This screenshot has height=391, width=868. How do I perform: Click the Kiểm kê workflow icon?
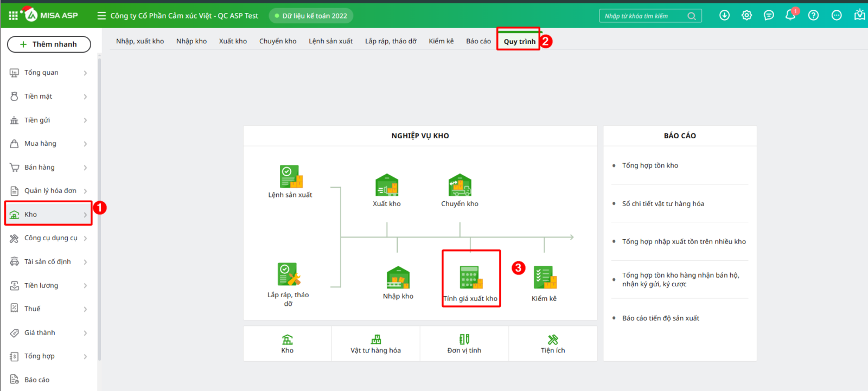[544, 278]
